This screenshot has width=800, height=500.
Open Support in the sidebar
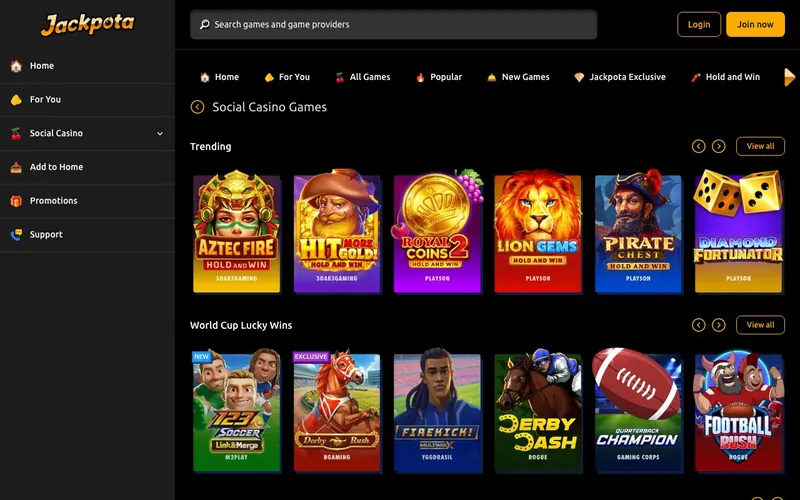[87, 235]
